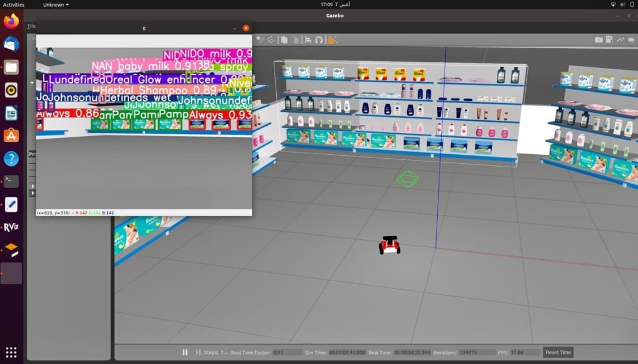
Task: Launch RViz from the dock
Action: pos(11,227)
